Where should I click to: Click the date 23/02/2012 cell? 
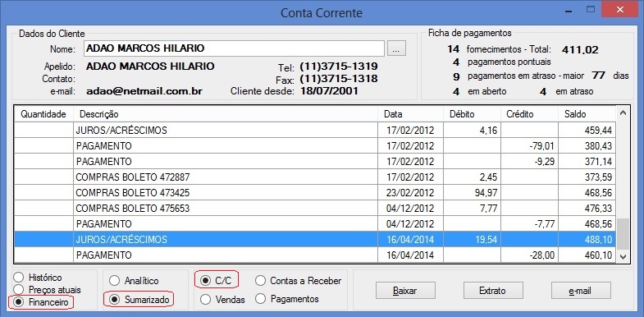click(x=410, y=193)
